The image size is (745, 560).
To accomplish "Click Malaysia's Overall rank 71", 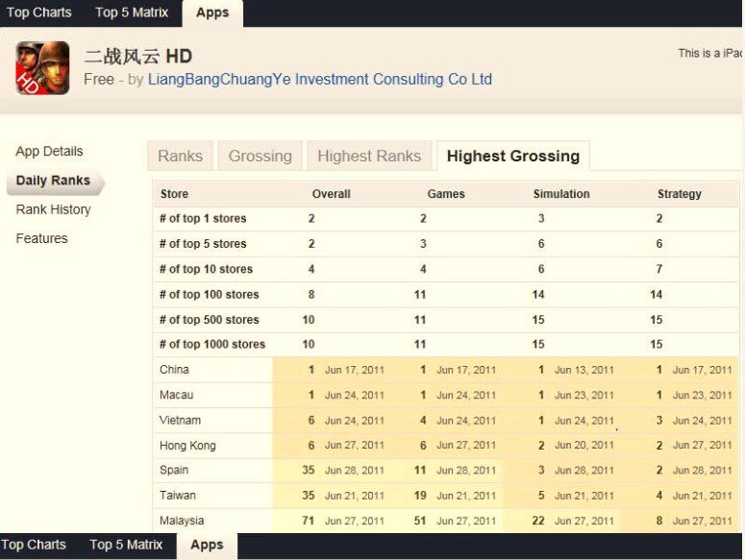I will (308, 521).
